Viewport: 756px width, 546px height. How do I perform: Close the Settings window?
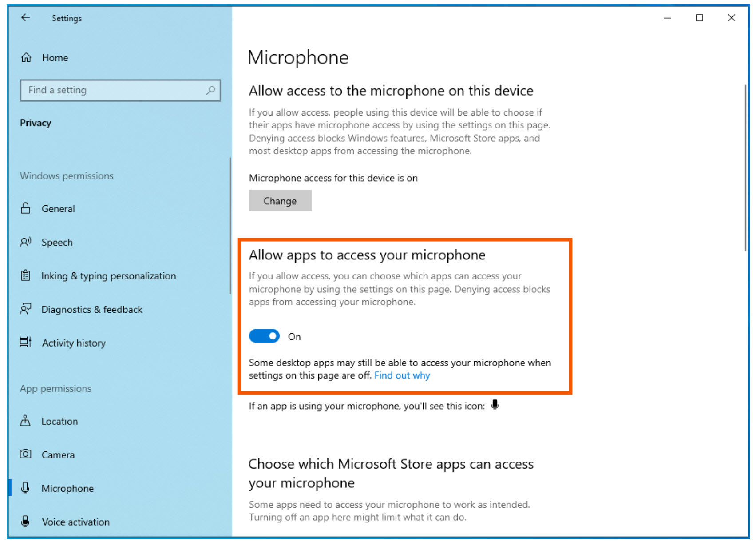(732, 18)
